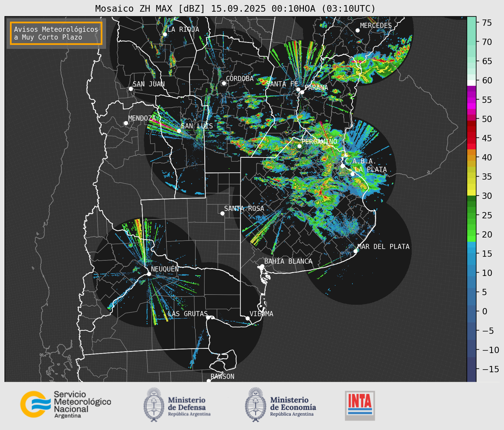
Task: Click the 60 dBZ white band on scale
Action: 471,83
